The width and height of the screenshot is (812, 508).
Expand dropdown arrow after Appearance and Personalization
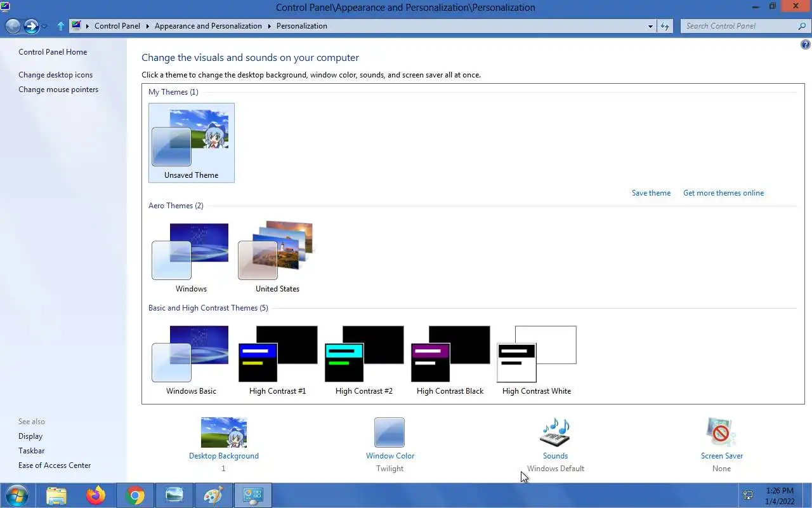click(x=269, y=26)
